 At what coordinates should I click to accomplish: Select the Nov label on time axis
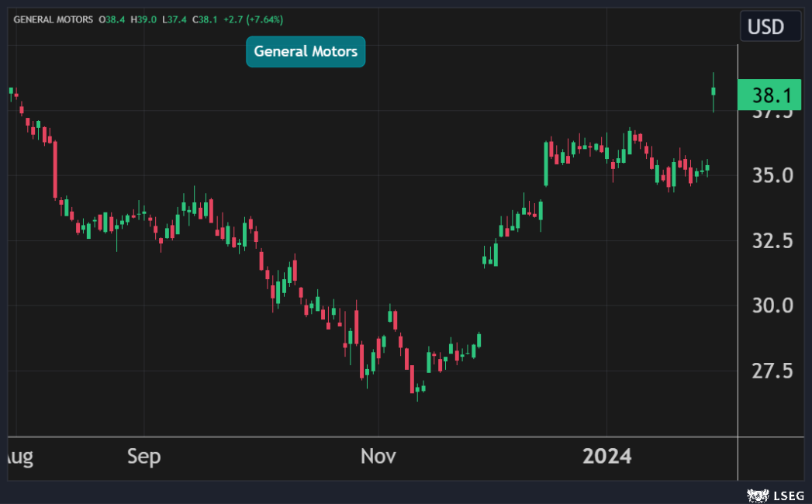pos(378,457)
